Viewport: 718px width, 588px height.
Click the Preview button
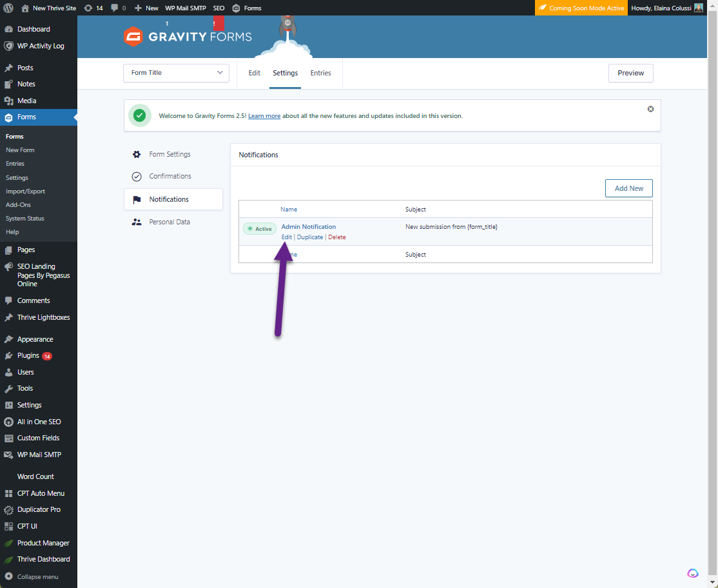click(630, 73)
